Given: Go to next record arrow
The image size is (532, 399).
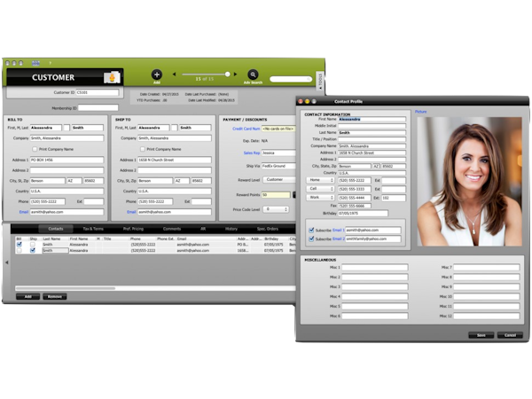Looking at the screenshot, I should 235,74.
